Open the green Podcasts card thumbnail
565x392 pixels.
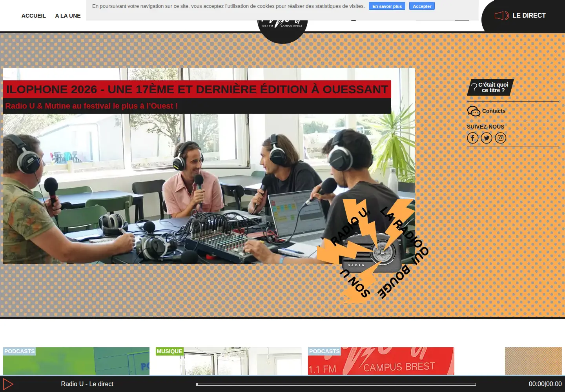tap(76, 361)
